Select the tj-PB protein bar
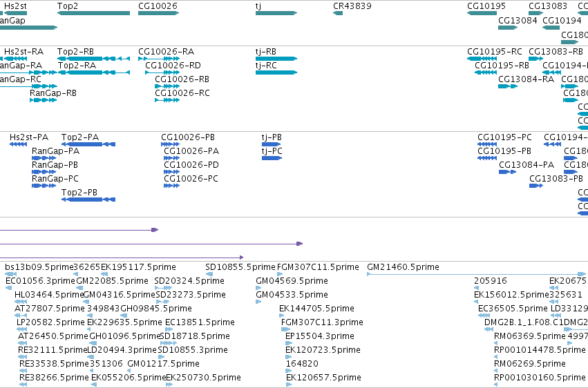This screenshot has height=388, width=588. click(271, 144)
